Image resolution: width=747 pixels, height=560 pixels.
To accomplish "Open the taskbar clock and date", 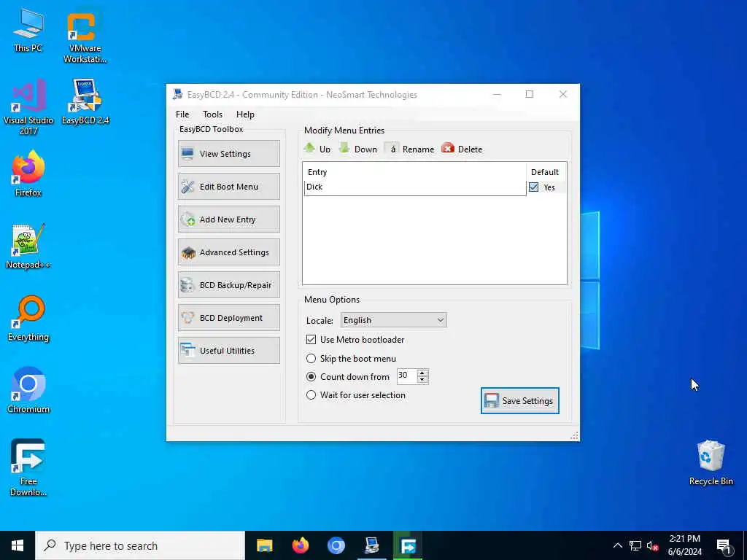I will pyautogui.click(x=684, y=545).
